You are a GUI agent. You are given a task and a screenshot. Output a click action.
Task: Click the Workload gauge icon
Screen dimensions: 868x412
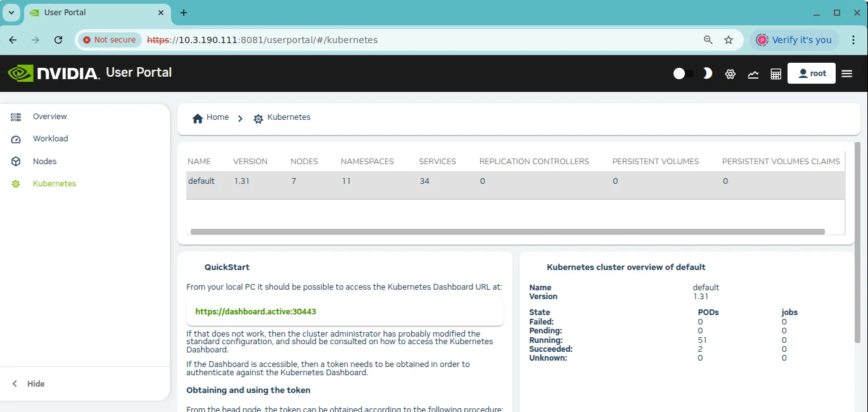(16, 139)
